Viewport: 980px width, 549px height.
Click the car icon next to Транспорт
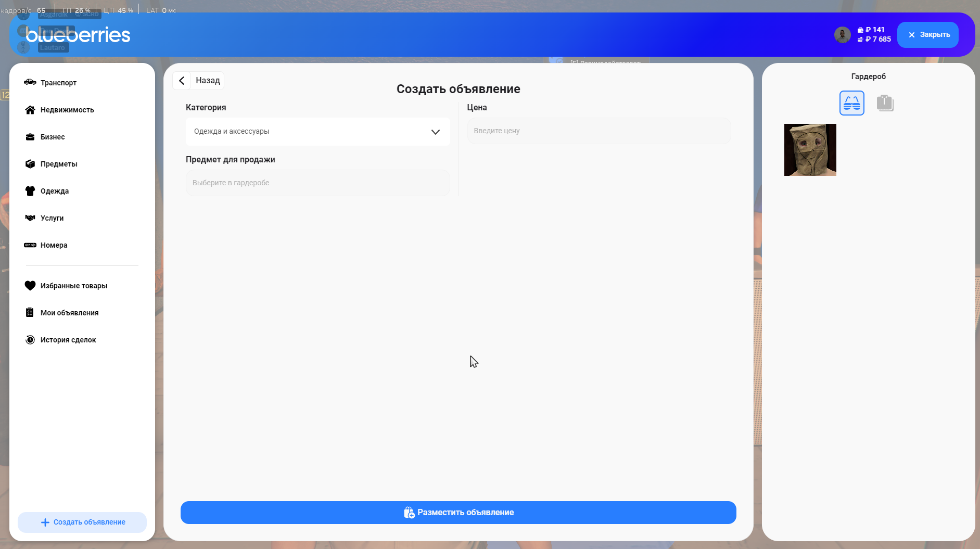point(30,82)
